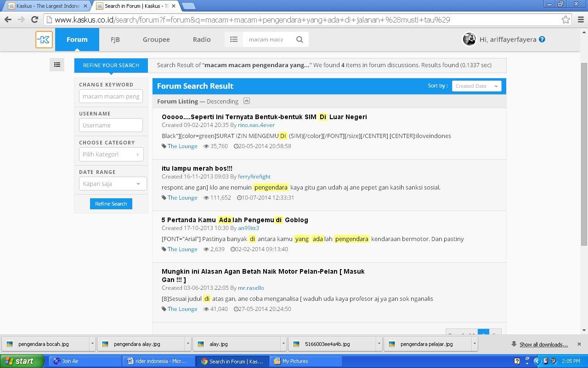The width and height of the screenshot is (588, 368).
Task: Open dropdown arrow for pengendara pelajar.jpg download
Action: pos(475,344)
